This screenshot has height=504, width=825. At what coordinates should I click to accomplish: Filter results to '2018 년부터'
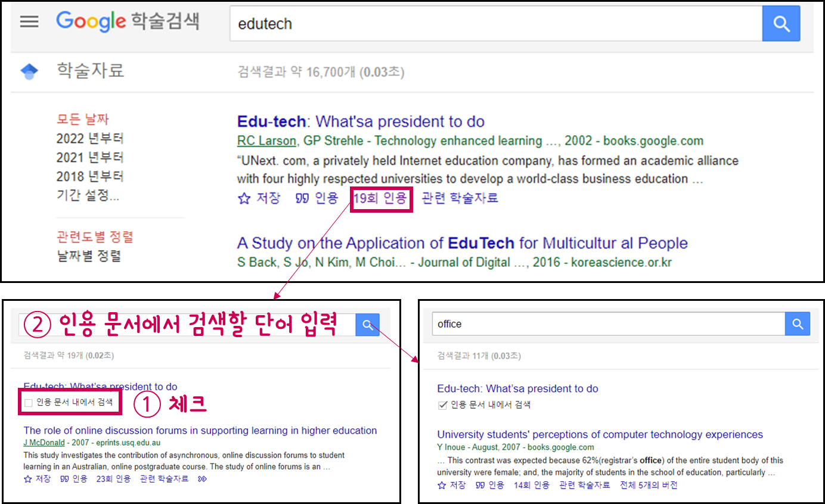(90, 177)
